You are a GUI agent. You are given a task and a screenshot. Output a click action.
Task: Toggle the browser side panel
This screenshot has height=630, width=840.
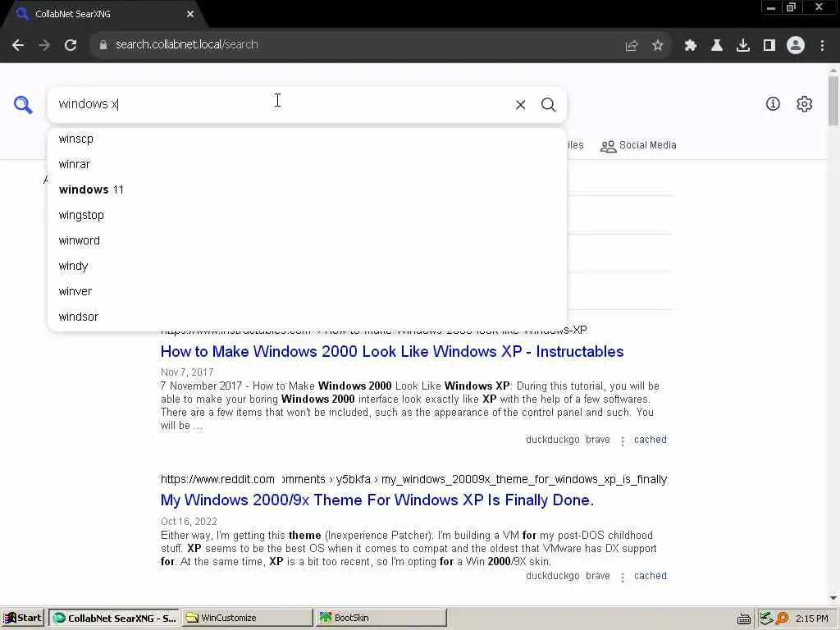click(769, 46)
